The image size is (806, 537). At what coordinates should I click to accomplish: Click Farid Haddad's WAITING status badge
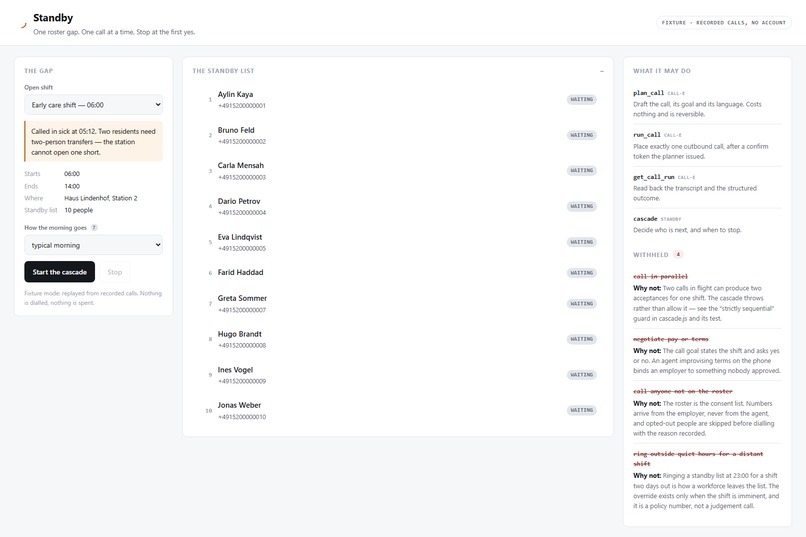click(581, 273)
